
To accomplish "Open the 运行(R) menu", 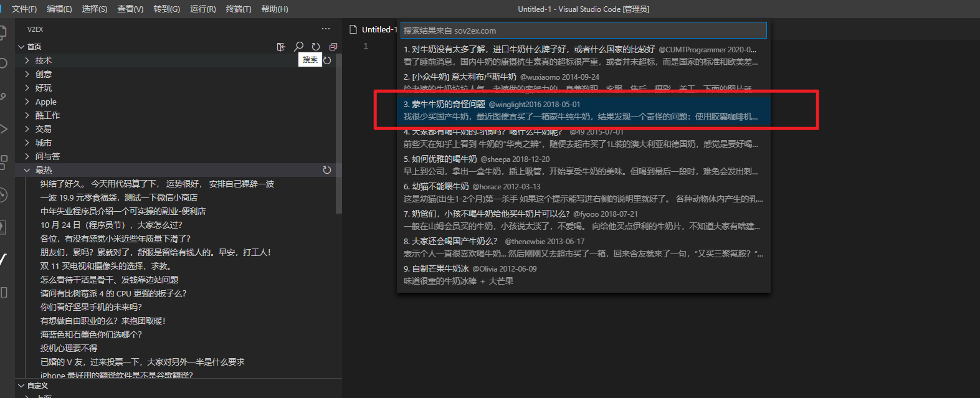I will point(203,9).
